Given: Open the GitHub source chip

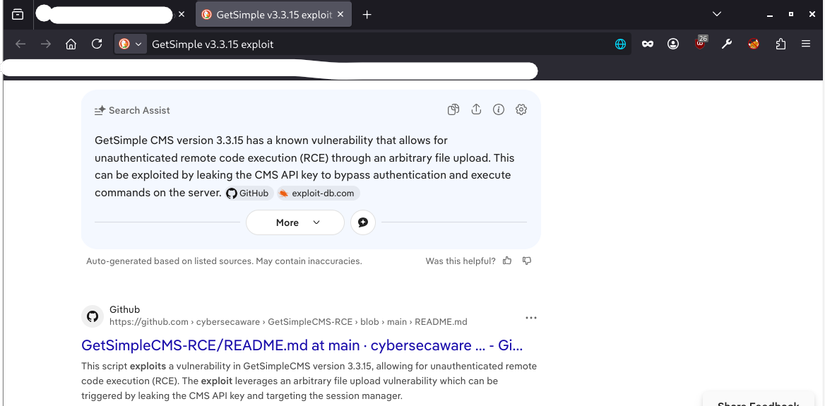Looking at the screenshot, I should pos(249,194).
